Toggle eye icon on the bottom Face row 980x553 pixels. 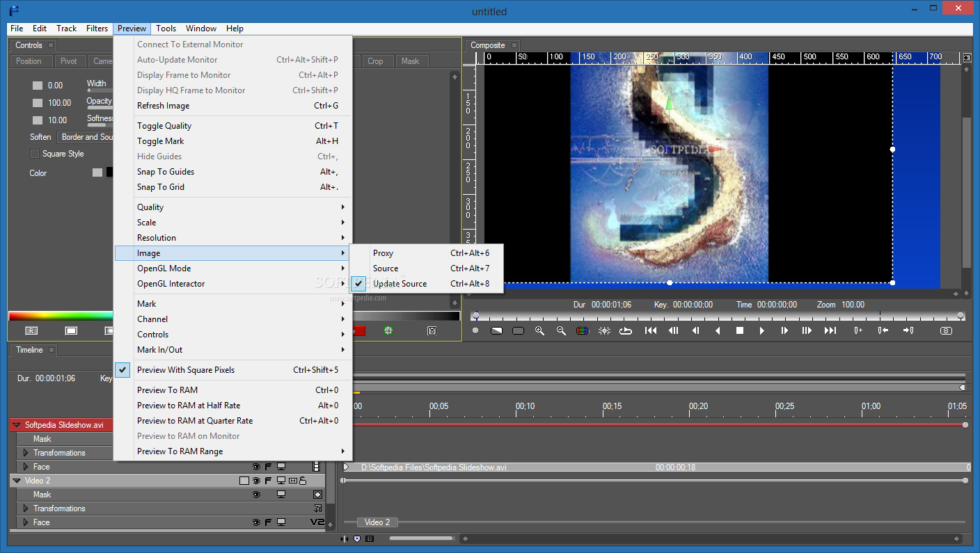point(256,522)
